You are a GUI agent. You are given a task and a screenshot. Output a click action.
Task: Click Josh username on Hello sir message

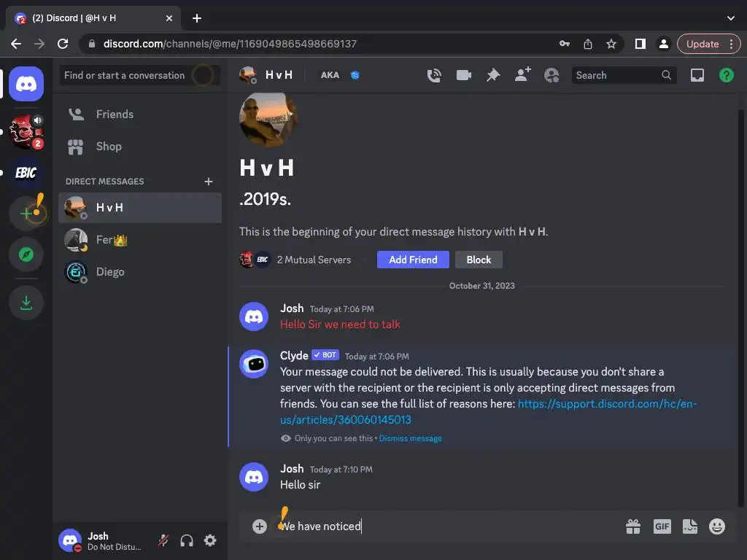click(292, 469)
